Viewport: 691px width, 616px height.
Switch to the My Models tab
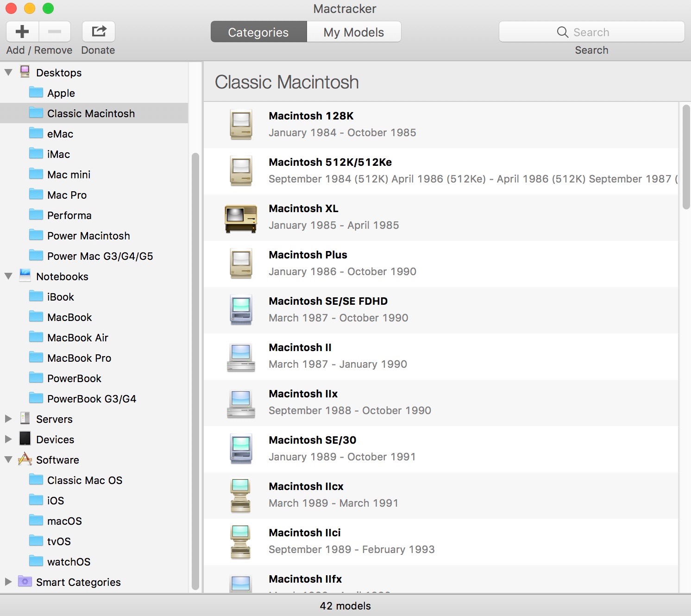click(x=354, y=32)
